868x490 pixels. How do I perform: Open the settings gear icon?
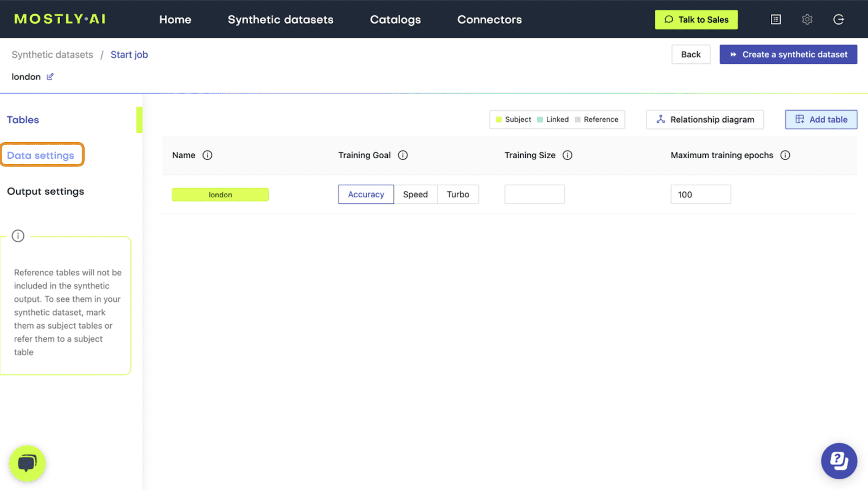pos(807,20)
